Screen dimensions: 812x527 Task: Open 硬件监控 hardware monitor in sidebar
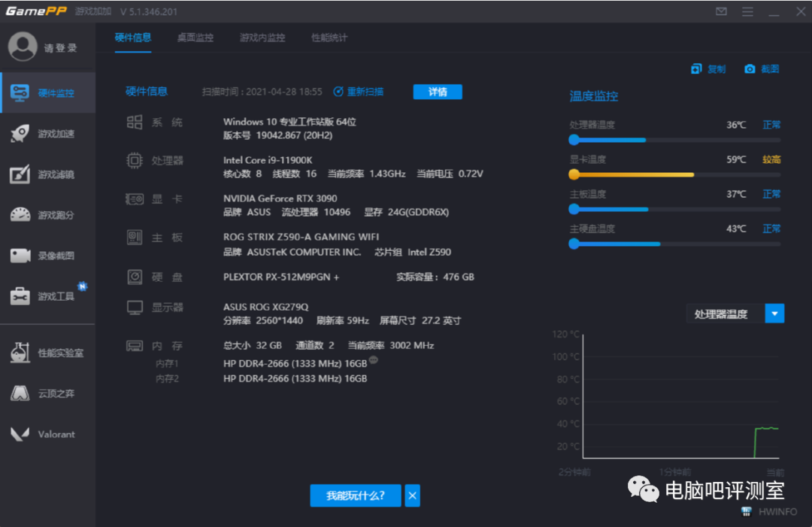47,93
